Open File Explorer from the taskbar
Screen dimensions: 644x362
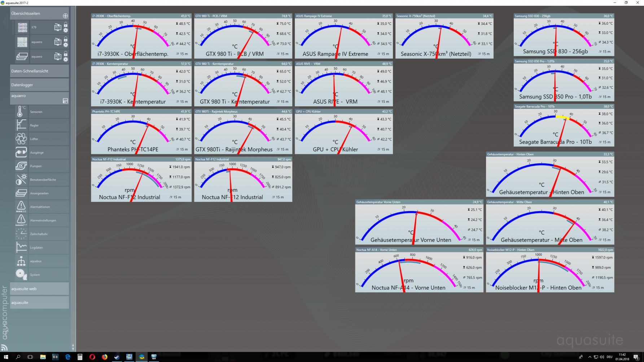[x=43, y=357]
